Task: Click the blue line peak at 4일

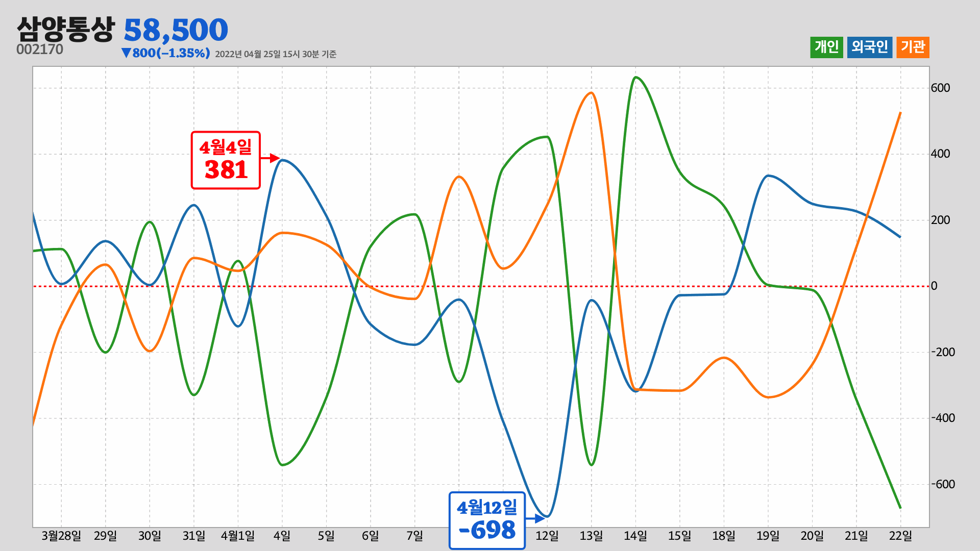Action: (282, 160)
